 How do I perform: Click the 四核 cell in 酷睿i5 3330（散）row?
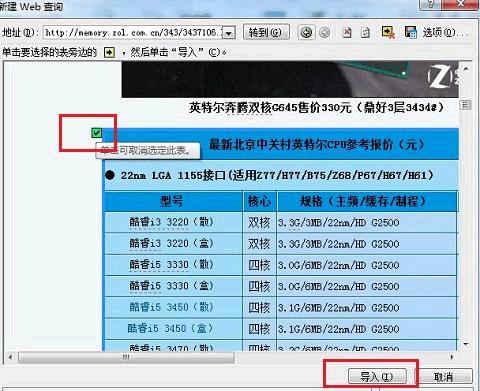pos(259,265)
